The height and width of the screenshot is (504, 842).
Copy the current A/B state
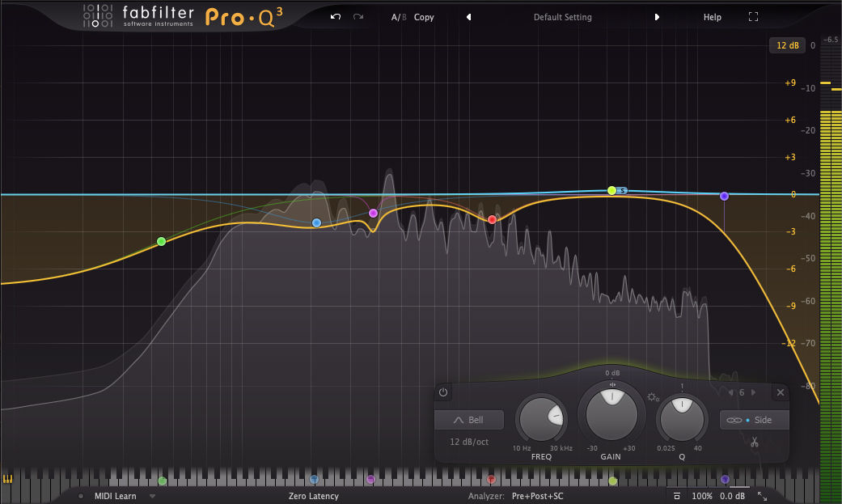(424, 17)
